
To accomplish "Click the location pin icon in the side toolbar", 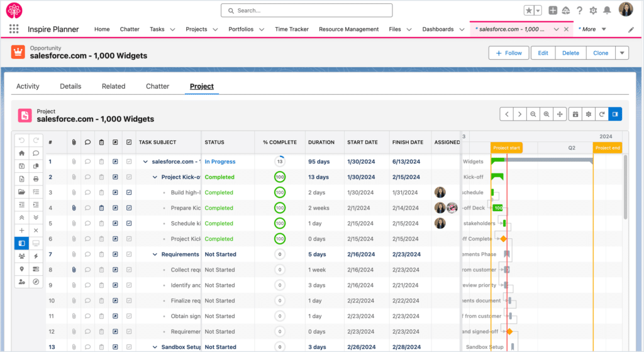I will (x=22, y=269).
